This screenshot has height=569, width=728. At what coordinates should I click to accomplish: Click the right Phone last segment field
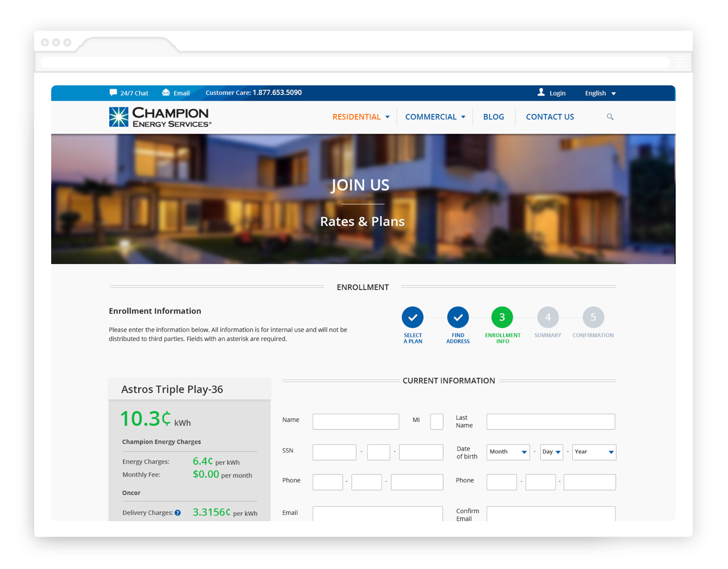click(x=590, y=482)
